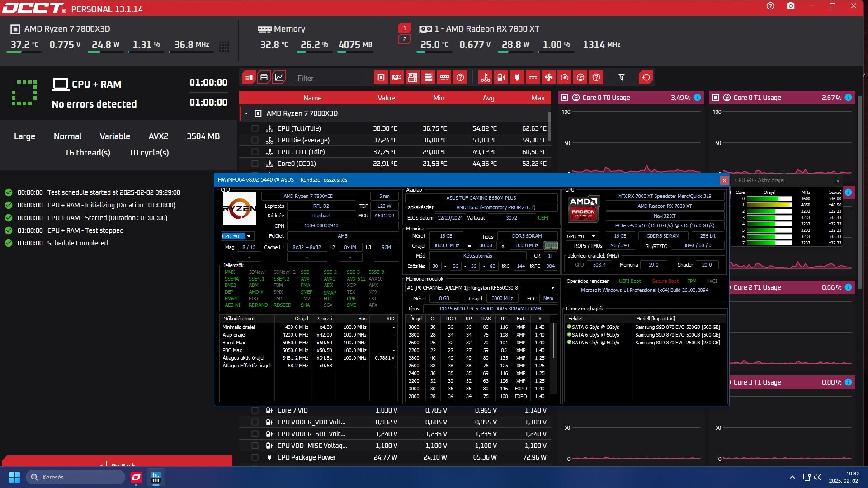The height and width of the screenshot is (488, 868).
Task: Open HWiNFO from the Windows taskbar
Action: [x=156, y=477]
